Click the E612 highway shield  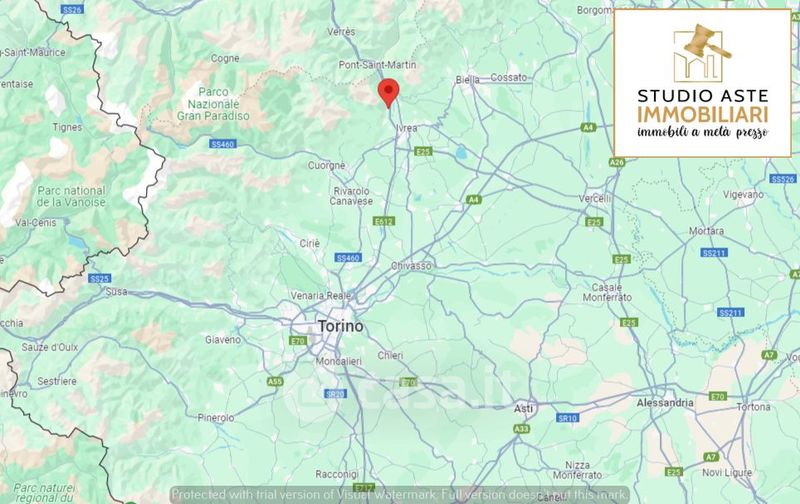(x=384, y=221)
